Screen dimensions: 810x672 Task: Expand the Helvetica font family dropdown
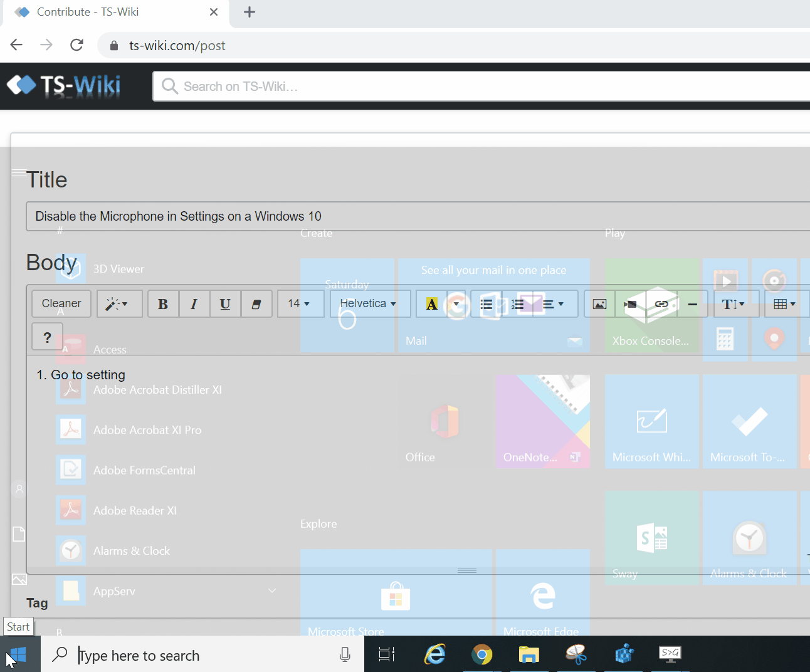pyautogui.click(x=369, y=304)
